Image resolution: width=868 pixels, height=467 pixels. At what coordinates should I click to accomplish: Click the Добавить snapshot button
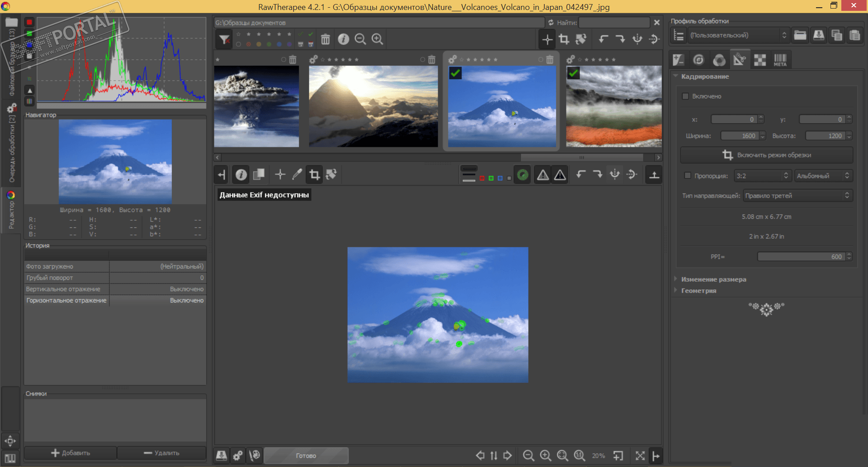point(71,453)
